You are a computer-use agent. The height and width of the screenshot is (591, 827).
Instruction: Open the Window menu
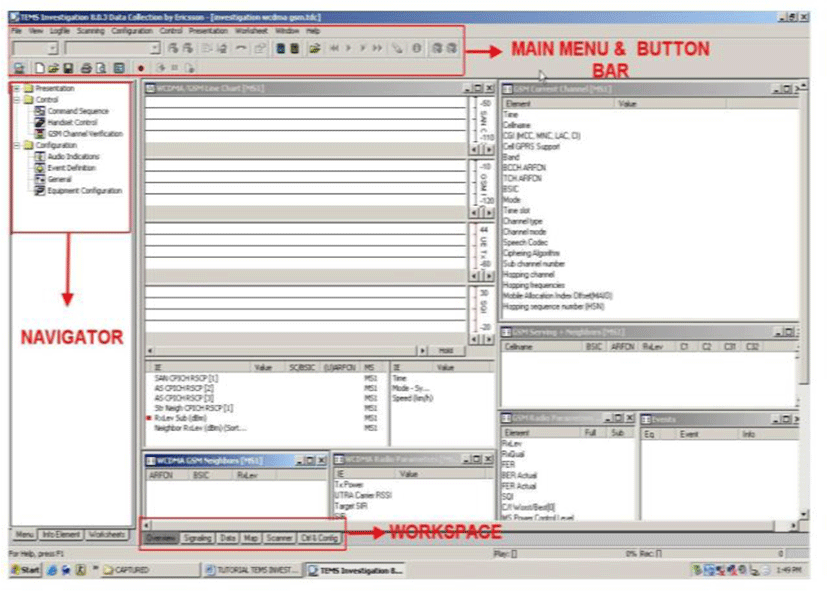[x=287, y=31]
